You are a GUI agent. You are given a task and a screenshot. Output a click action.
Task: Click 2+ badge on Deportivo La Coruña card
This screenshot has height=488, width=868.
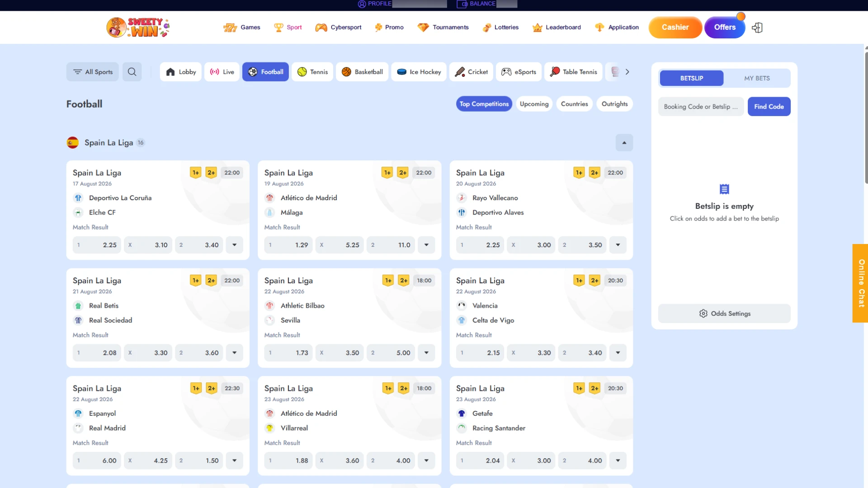(211, 173)
